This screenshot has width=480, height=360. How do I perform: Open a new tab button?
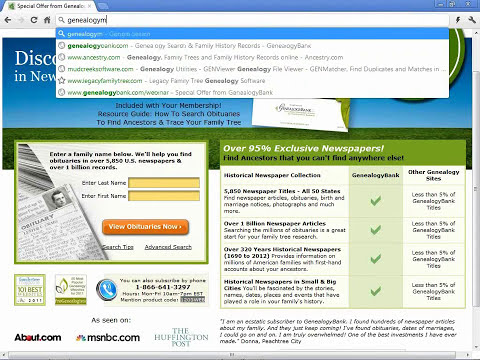point(103,6)
